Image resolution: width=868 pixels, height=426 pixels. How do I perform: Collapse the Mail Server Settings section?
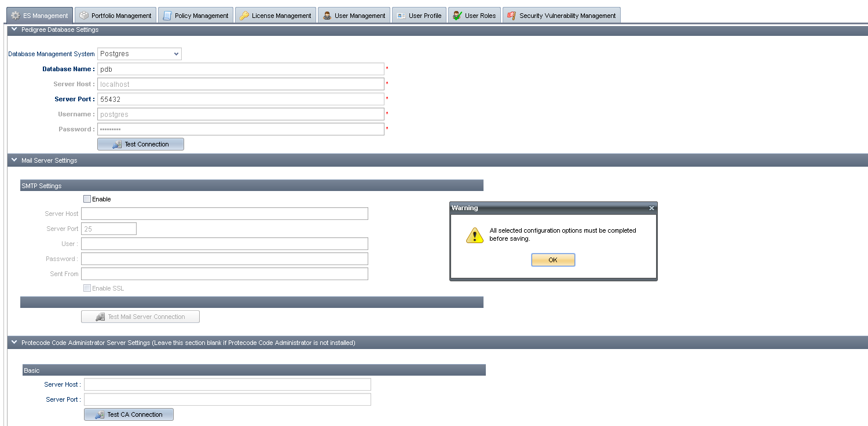click(x=14, y=160)
